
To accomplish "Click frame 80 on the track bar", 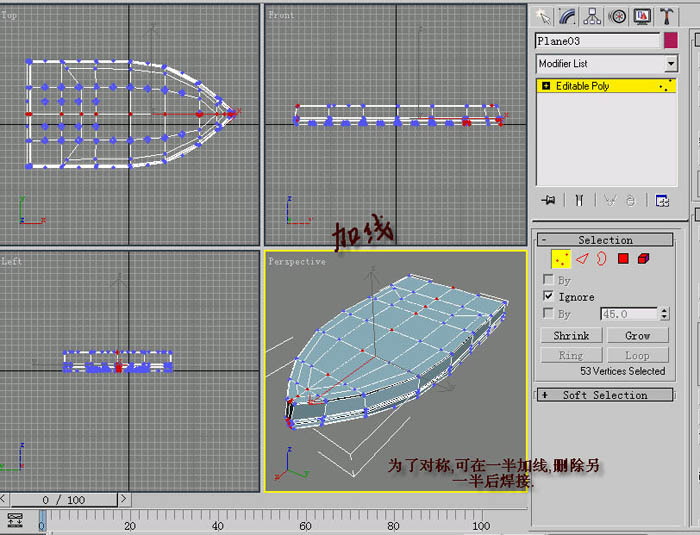I will [x=393, y=526].
